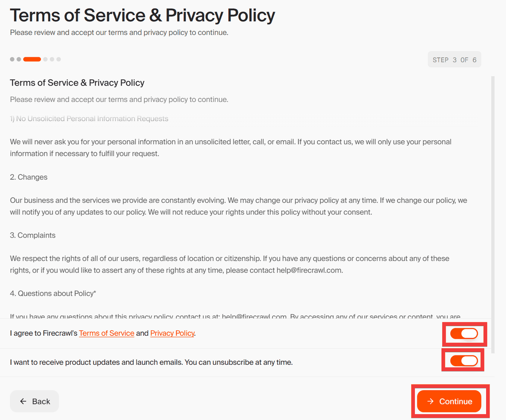The height and width of the screenshot is (420, 506).
Task: Click the terms panel vertical scrollbar
Action: pyautogui.click(x=493, y=211)
